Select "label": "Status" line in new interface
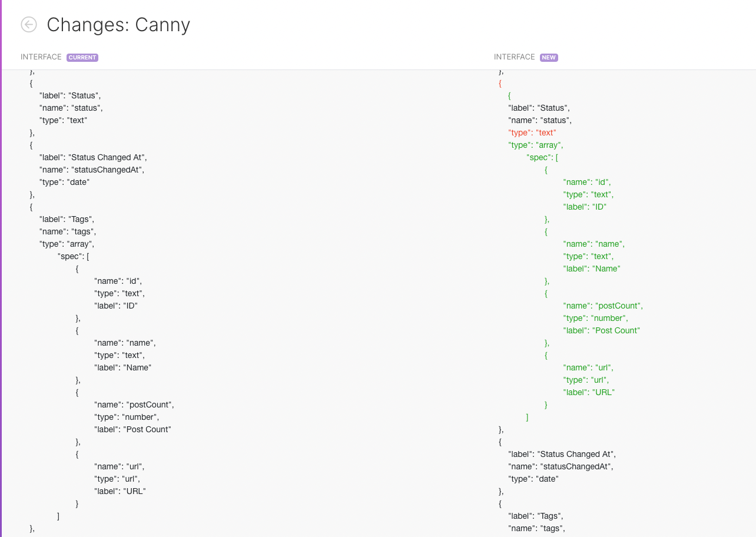 pyautogui.click(x=539, y=108)
